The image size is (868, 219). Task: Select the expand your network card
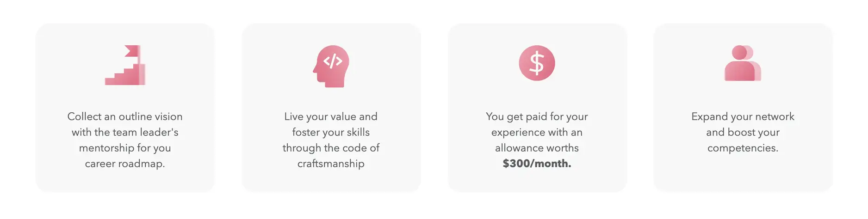(x=743, y=108)
